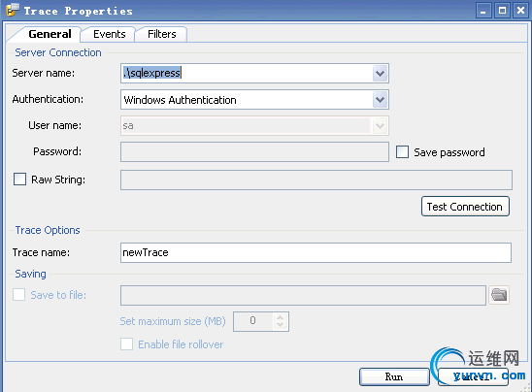This screenshot has width=532, height=392.
Task: Click the Trace name field with newTrace
Action: pyautogui.click(x=316, y=252)
